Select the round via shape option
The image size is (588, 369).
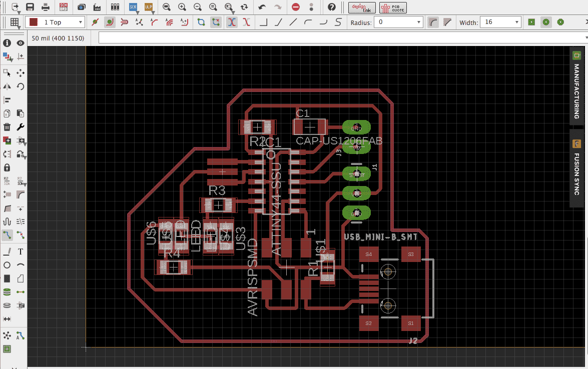coord(546,22)
